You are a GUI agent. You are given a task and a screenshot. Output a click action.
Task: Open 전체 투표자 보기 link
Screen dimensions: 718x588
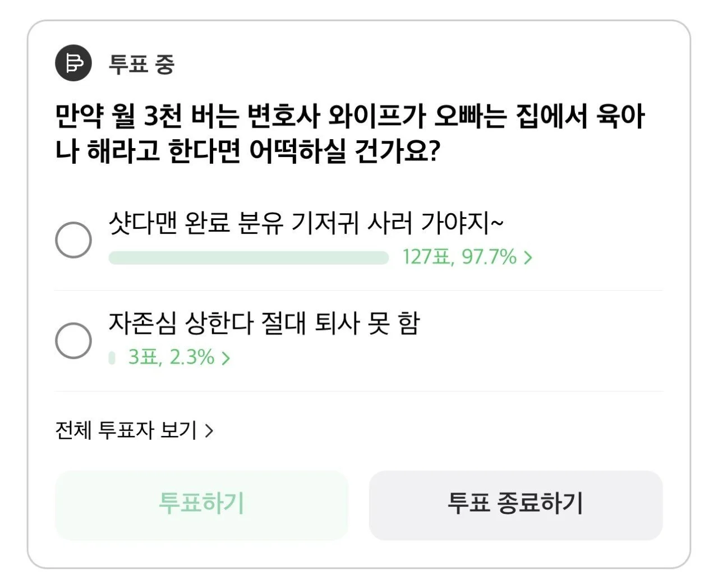point(126,430)
